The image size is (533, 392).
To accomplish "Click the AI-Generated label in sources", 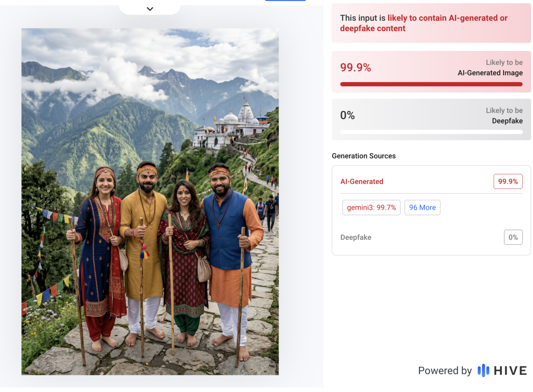I will click(x=362, y=182).
